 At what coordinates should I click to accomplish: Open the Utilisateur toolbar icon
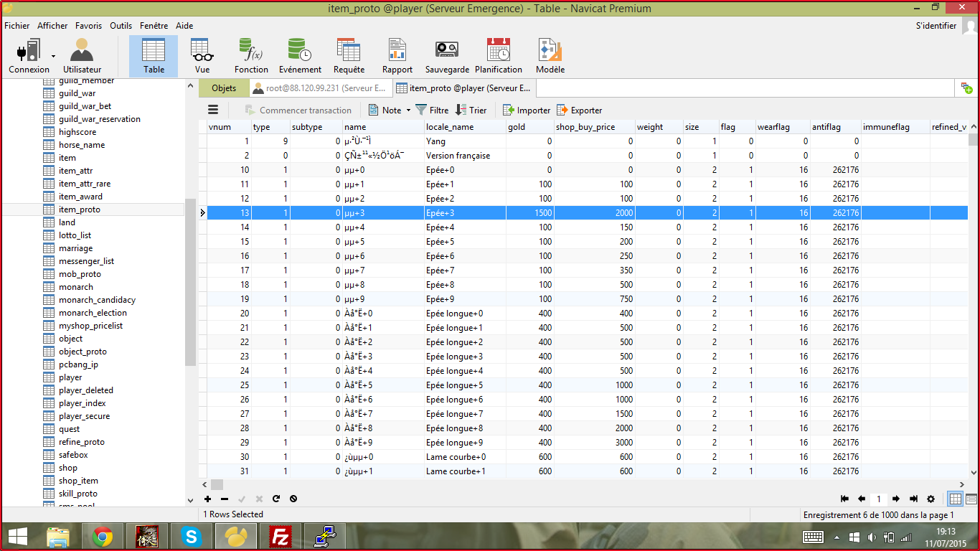point(82,57)
